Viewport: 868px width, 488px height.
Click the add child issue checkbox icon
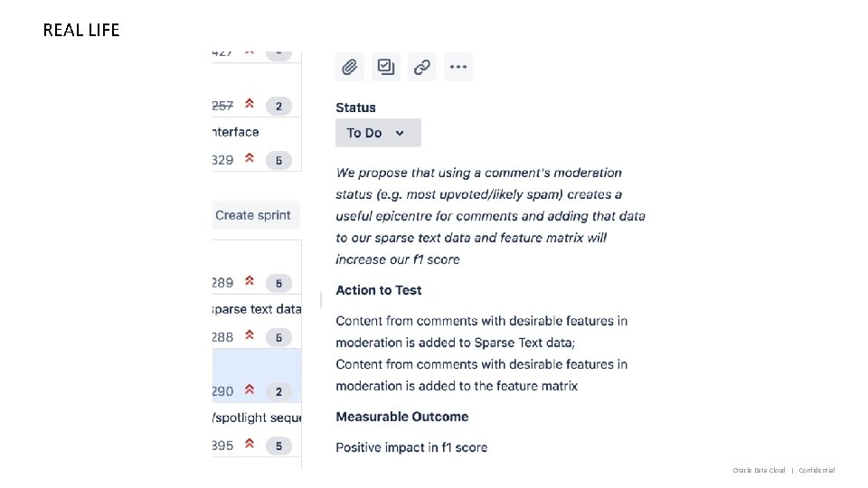(386, 67)
